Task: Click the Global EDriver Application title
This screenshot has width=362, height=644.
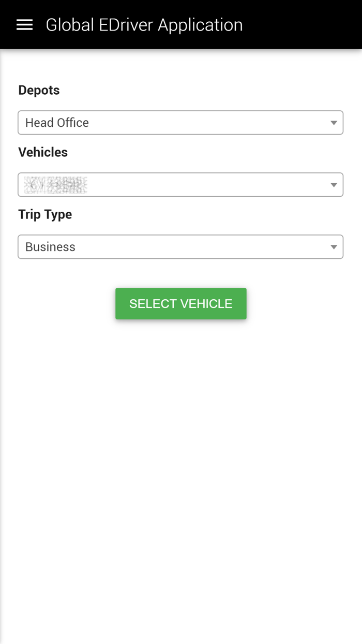Action: (x=145, y=24)
